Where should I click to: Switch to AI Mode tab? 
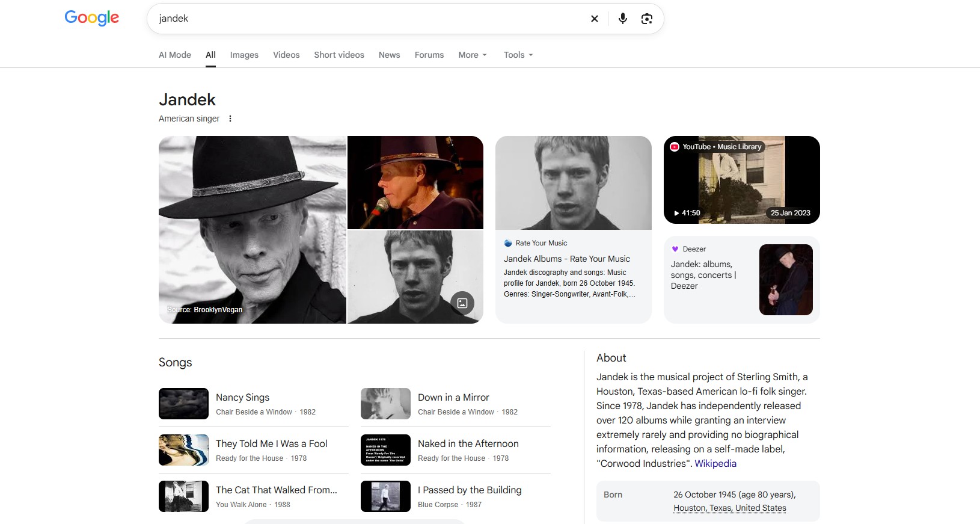pos(175,55)
